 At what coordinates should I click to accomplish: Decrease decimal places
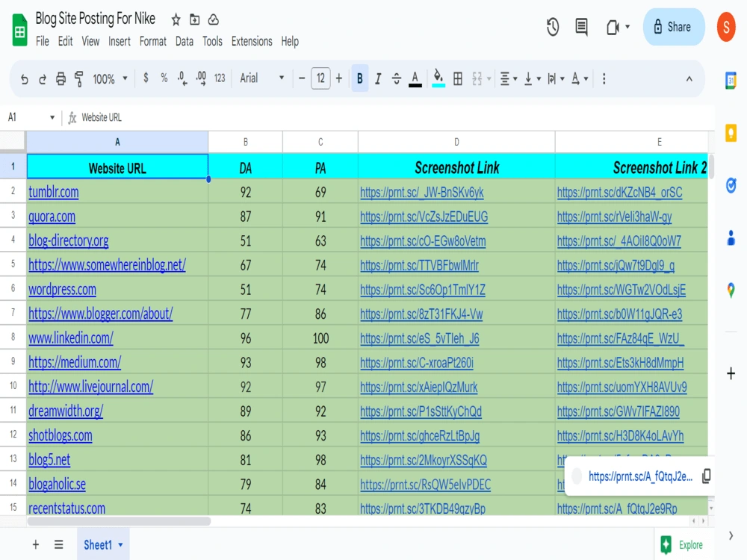(x=182, y=78)
